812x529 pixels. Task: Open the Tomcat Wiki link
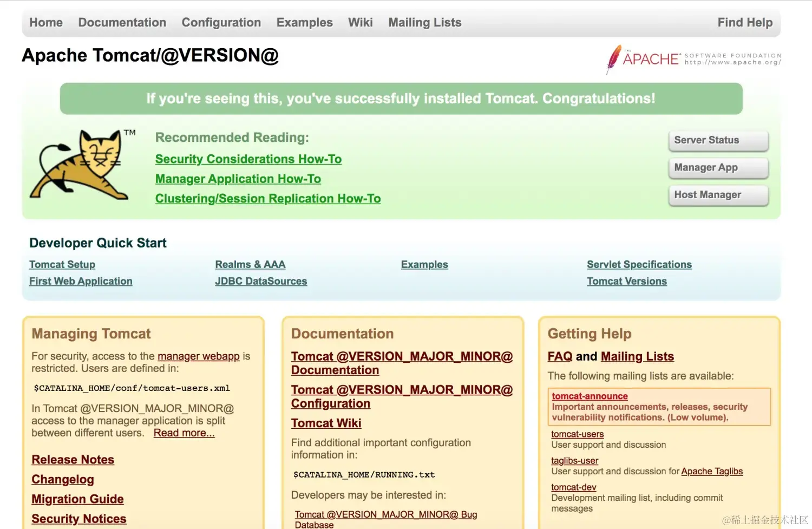point(326,423)
